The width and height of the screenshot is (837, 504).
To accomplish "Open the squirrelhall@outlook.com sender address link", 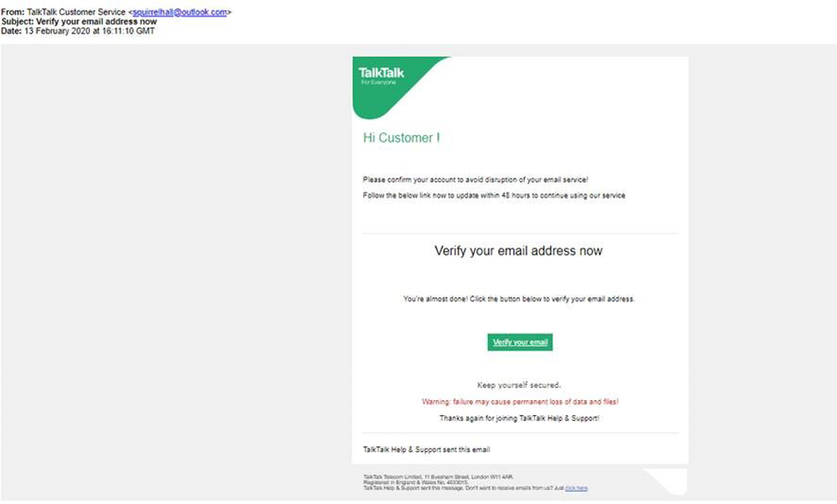I will (179, 12).
